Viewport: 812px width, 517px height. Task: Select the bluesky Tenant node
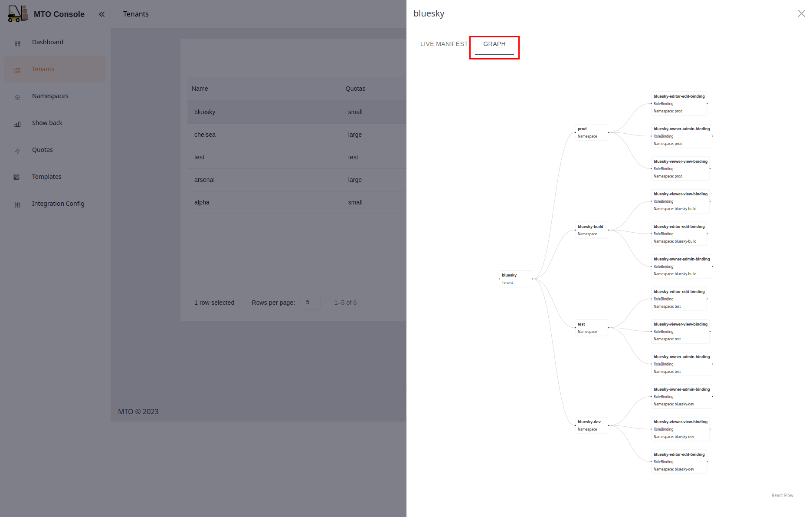(515, 279)
